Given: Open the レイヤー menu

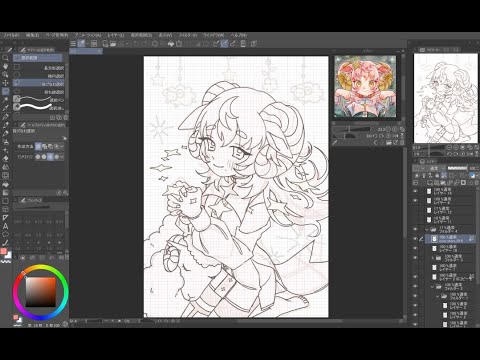Looking at the screenshot, I should tap(116, 35).
